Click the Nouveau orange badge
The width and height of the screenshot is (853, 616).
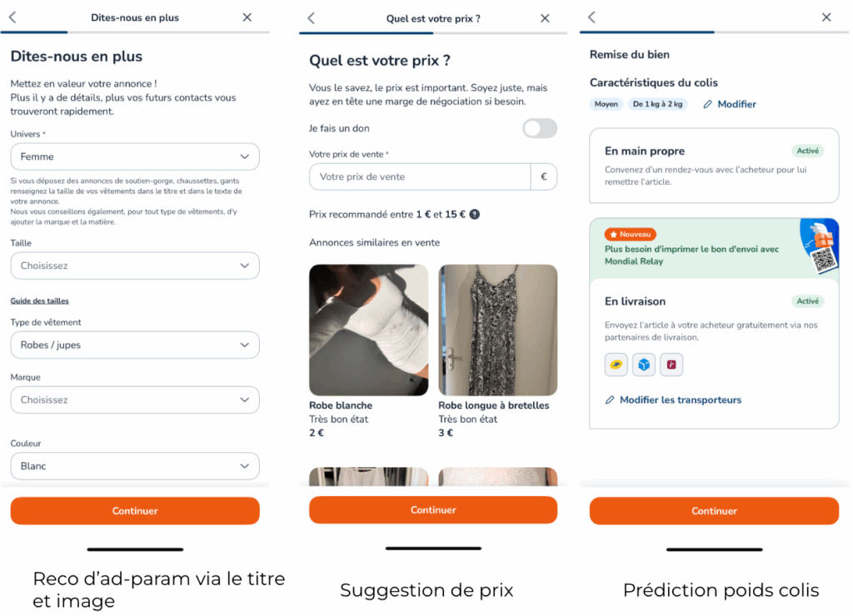pos(630,234)
